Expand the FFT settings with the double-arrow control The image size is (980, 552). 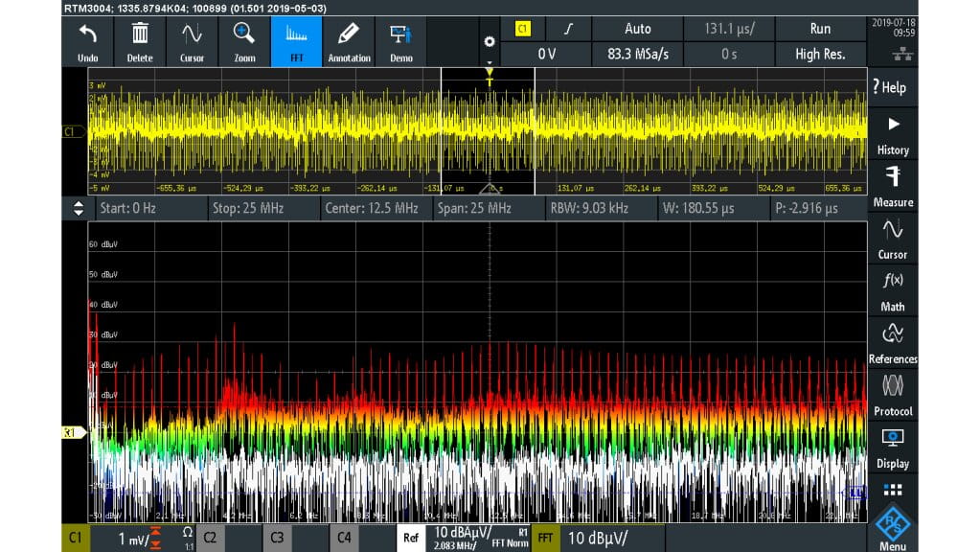coord(79,207)
